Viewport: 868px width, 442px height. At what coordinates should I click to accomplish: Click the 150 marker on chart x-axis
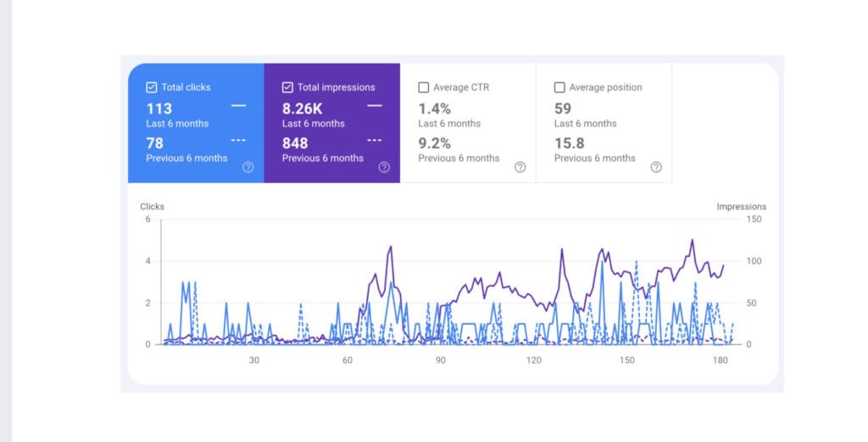pos(626,361)
